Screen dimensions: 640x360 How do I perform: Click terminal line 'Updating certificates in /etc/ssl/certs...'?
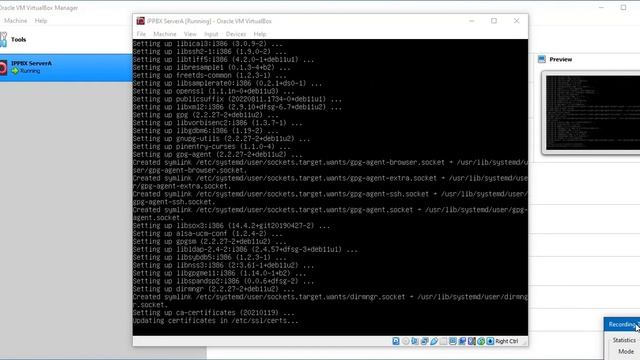[x=216, y=321]
